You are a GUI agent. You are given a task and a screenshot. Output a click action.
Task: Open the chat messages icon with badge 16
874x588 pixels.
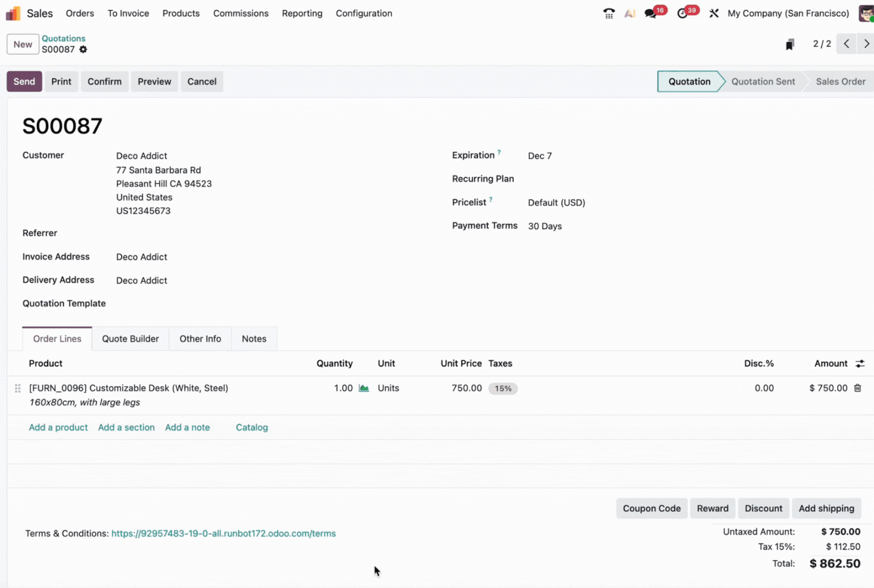click(651, 13)
